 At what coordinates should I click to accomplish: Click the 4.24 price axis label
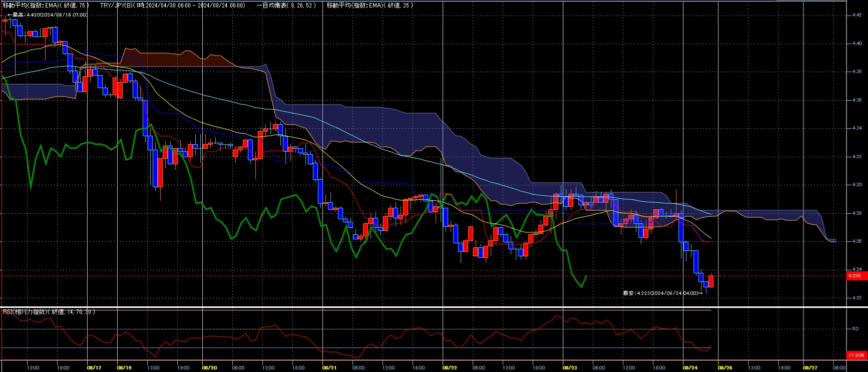click(856, 269)
